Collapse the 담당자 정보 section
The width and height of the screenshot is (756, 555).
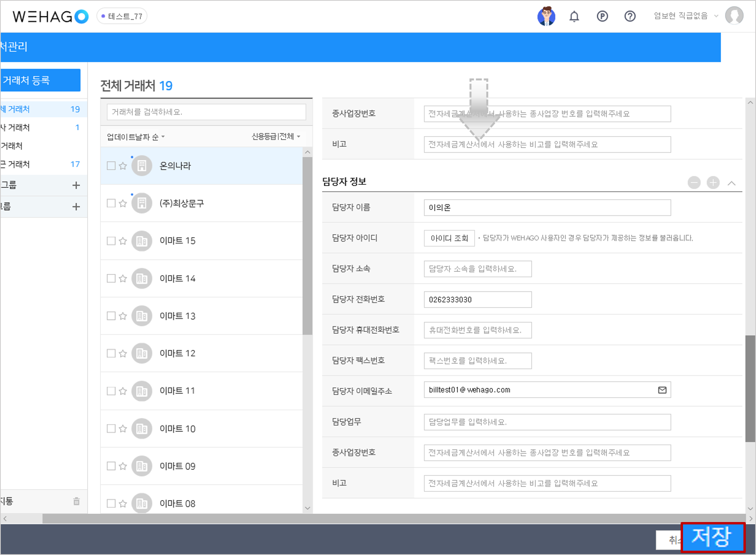click(x=731, y=183)
